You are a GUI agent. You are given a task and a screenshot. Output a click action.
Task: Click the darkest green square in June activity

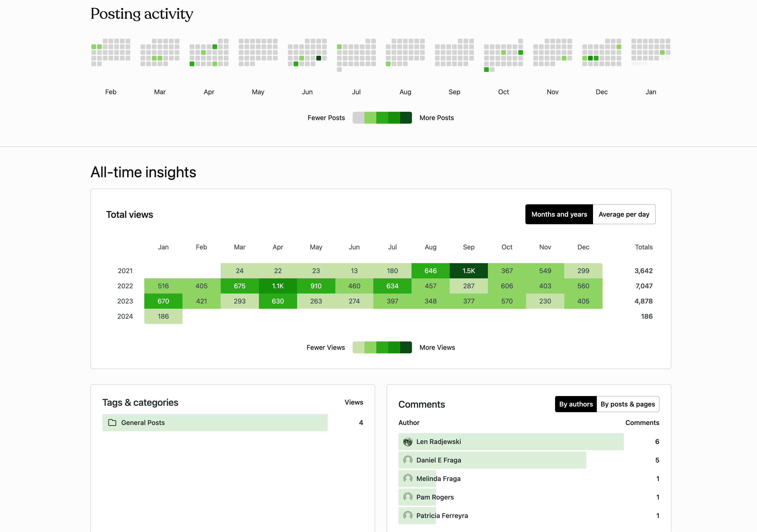coord(318,58)
